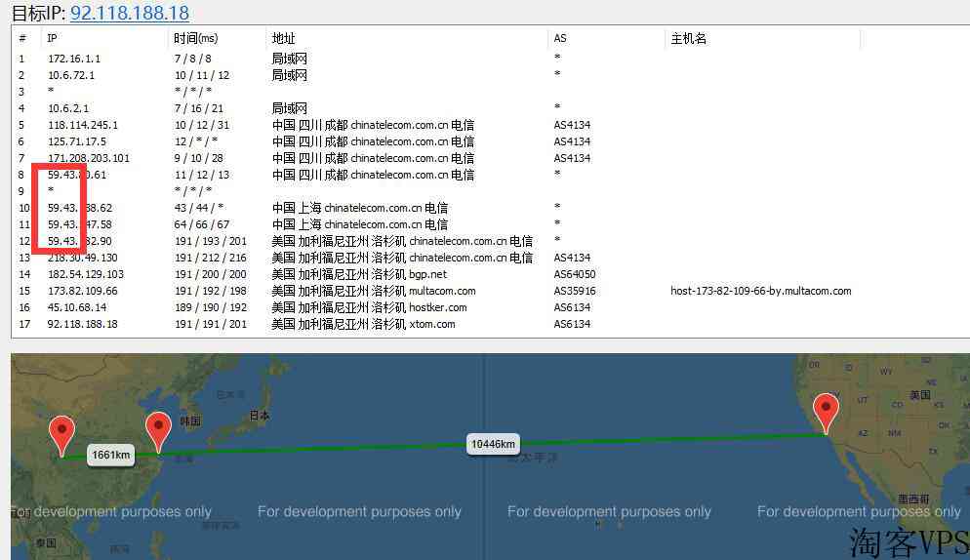Click the time value 191 / 192 / 198
The height and width of the screenshot is (560, 970).
click(211, 291)
